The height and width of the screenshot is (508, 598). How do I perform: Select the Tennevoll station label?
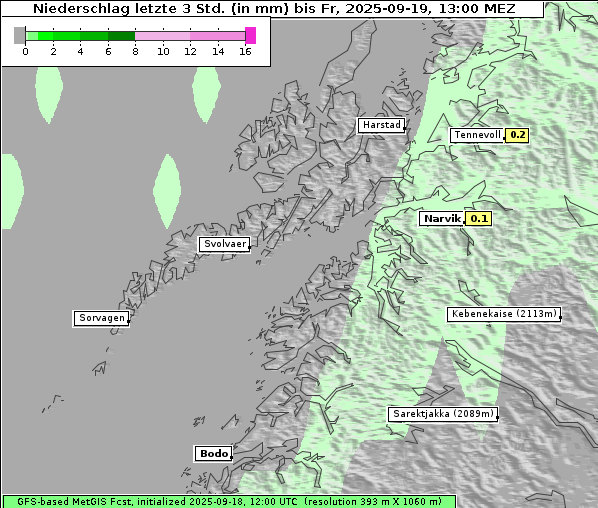477,135
